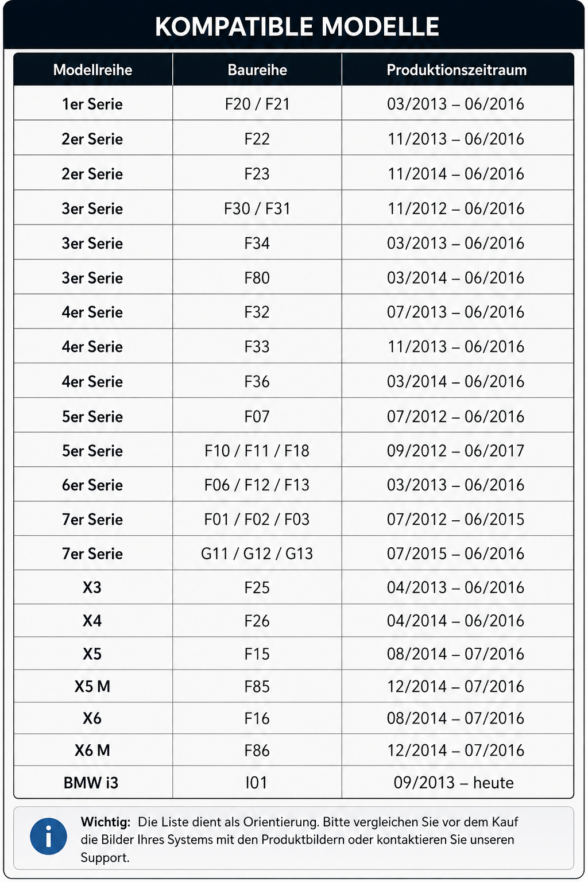Click the G11 / G12 / G13 cell
Screen dimensions: 588x882
click(x=257, y=554)
